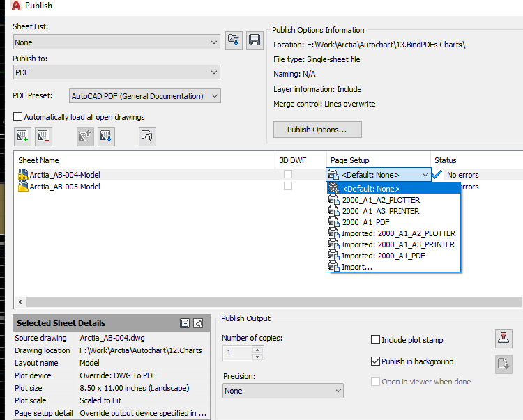
Task: Click Layout name value Model
Action: click(89, 363)
